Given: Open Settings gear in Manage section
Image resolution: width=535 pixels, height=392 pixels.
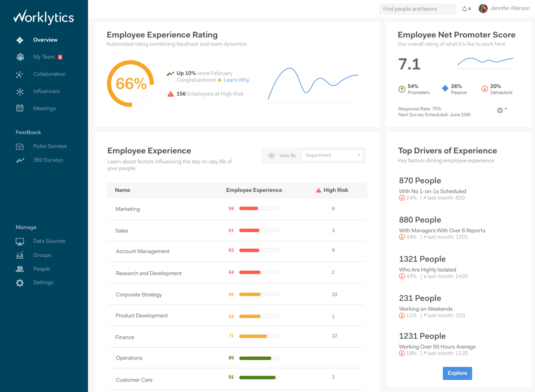Looking at the screenshot, I should click(x=20, y=283).
